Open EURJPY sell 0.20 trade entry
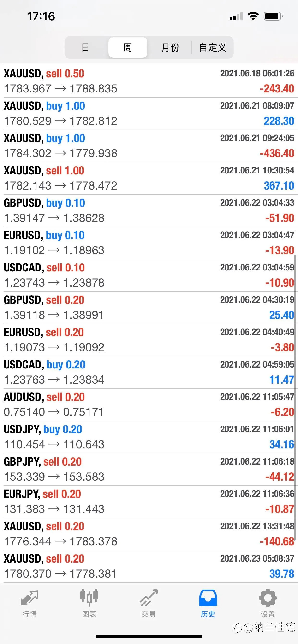Screen dimensions: 298x644 click(x=149, y=502)
